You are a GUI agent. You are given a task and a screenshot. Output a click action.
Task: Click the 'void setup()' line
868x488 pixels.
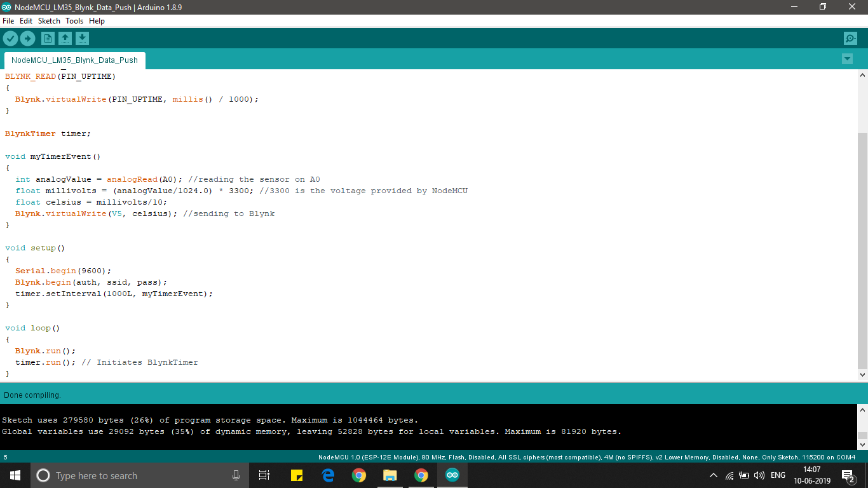tap(36, 248)
